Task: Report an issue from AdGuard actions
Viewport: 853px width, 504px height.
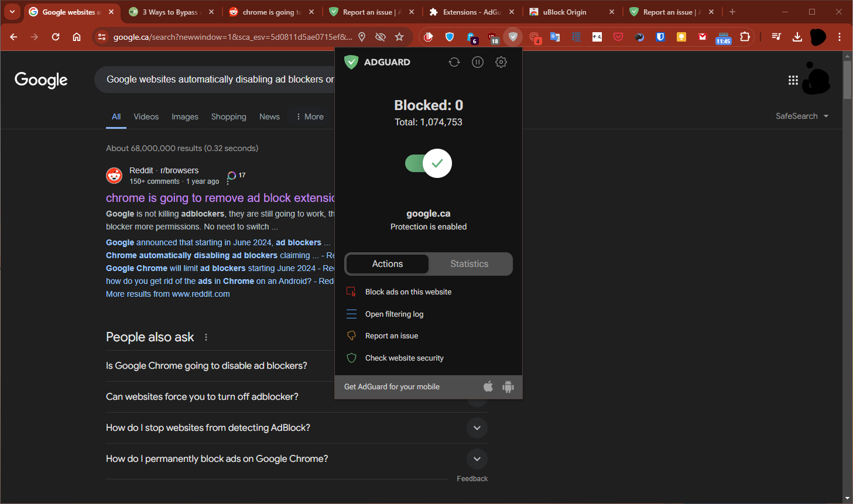Action: pyautogui.click(x=391, y=335)
